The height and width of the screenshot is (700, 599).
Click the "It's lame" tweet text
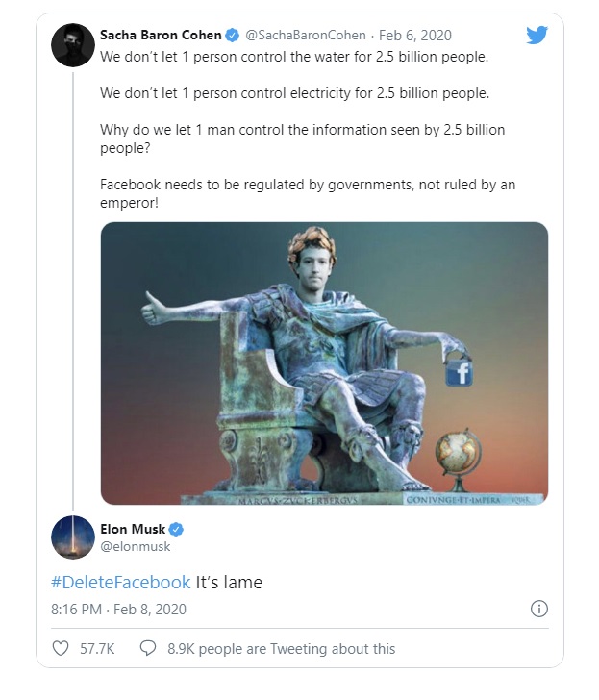point(229,582)
